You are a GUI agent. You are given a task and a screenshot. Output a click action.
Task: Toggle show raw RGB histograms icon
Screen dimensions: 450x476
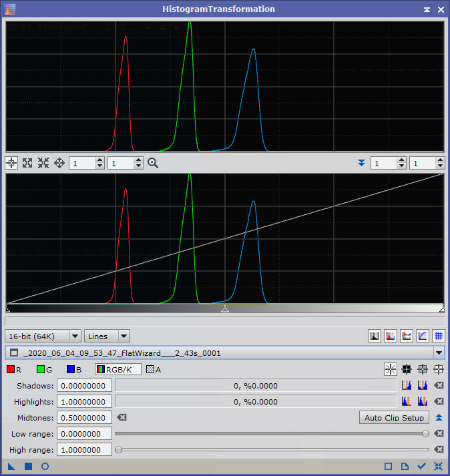[x=391, y=336]
